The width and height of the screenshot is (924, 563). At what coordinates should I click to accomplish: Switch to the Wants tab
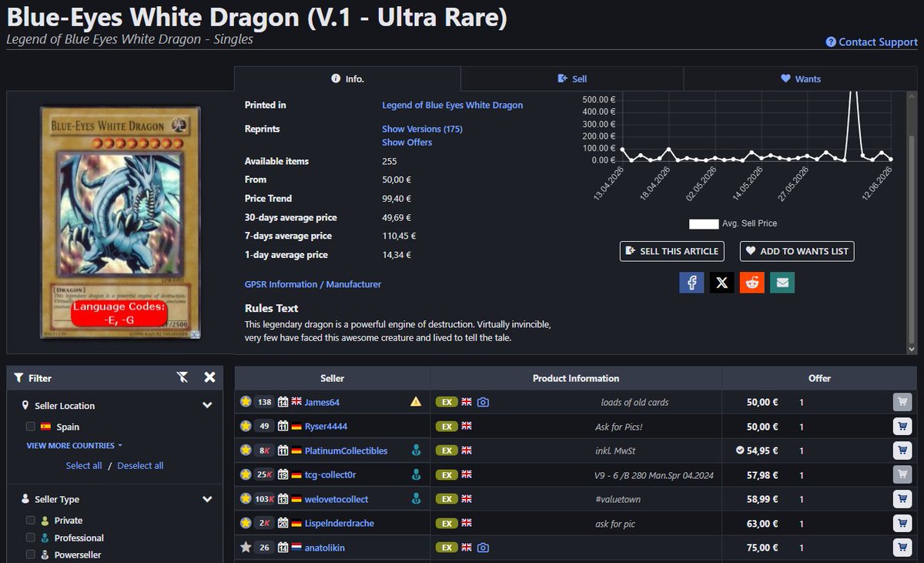coord(801,79)
